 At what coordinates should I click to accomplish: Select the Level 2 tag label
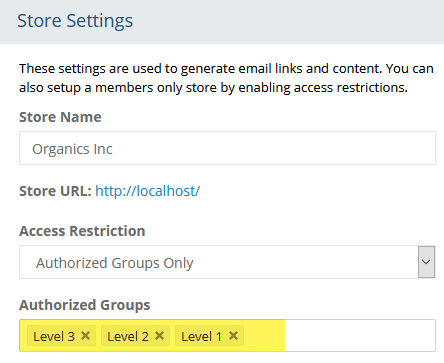128,336
